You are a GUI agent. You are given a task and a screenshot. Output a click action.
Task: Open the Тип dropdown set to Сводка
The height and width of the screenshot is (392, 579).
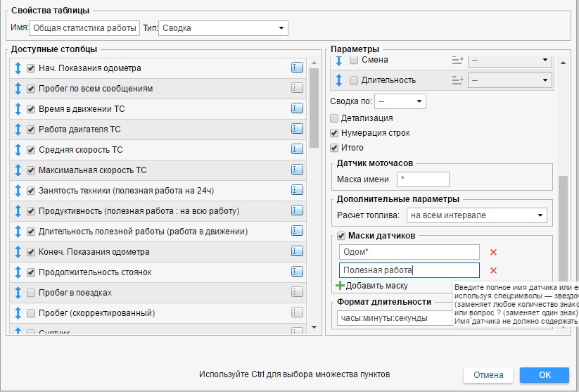coord(224,28)
